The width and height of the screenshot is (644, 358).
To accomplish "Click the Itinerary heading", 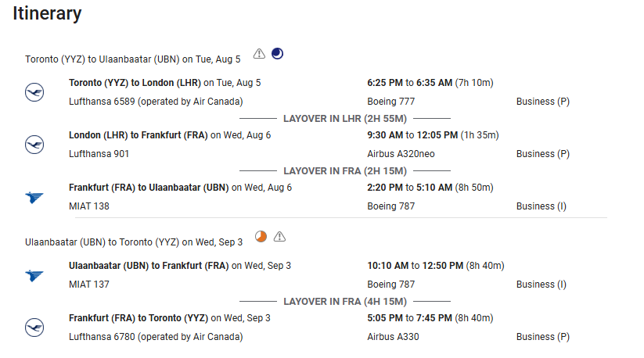I will pyautogui.click(x=47, y=14).
